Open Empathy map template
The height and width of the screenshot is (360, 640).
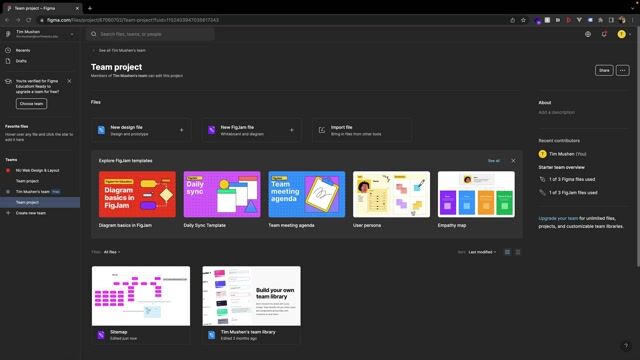point(476,194)
